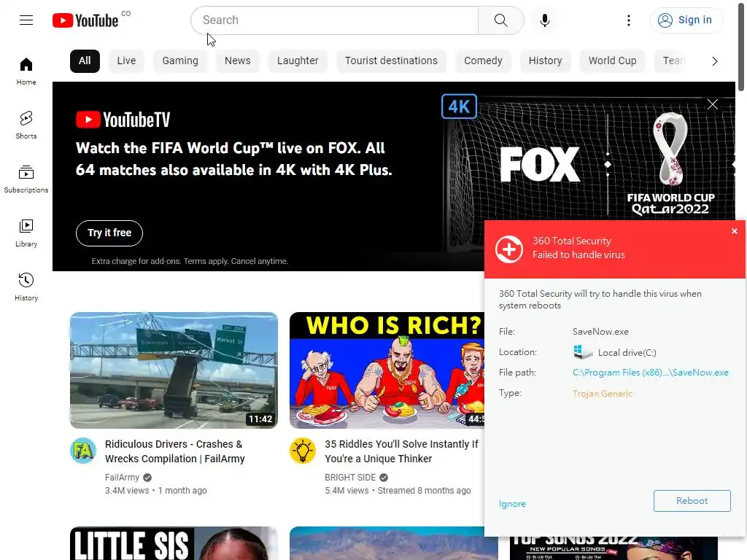This screenshot has height=560, width=747.
Task: Click FailArmy channel name
Action: pyautogui.click(x=122, y=477)
